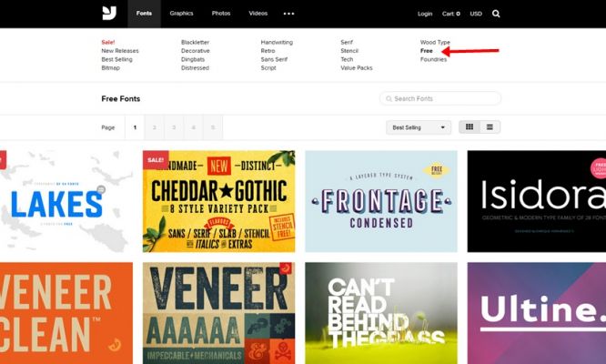Switch to list view icon
This screenshot has width=606, height=364.
[x=490, y=126]
